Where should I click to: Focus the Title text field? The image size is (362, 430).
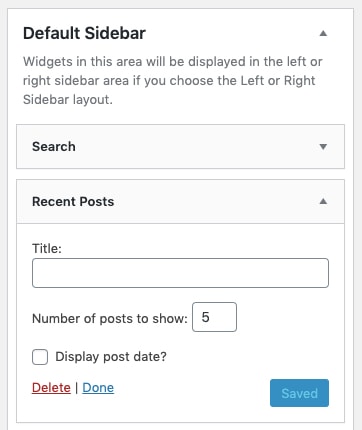point(180,273)
